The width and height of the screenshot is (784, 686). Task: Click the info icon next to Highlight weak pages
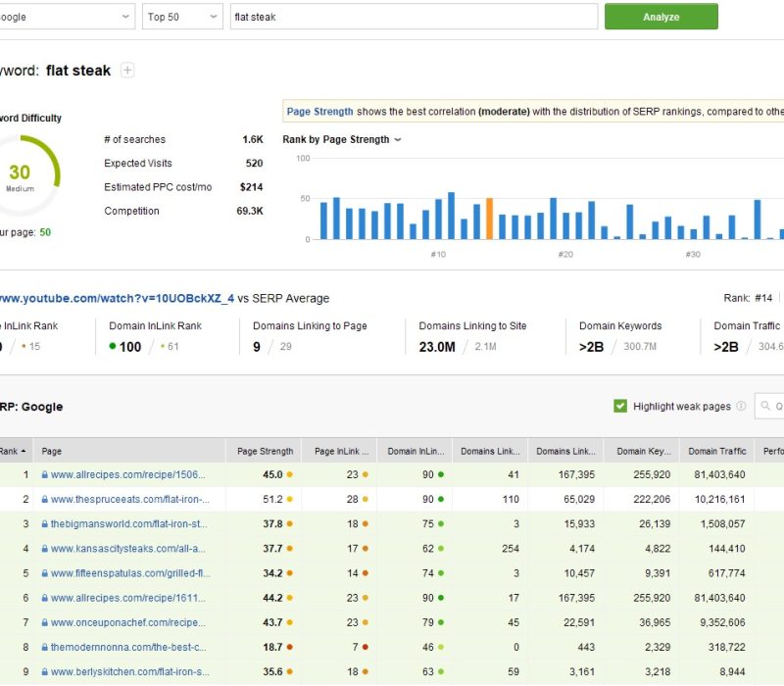point(741,405)
